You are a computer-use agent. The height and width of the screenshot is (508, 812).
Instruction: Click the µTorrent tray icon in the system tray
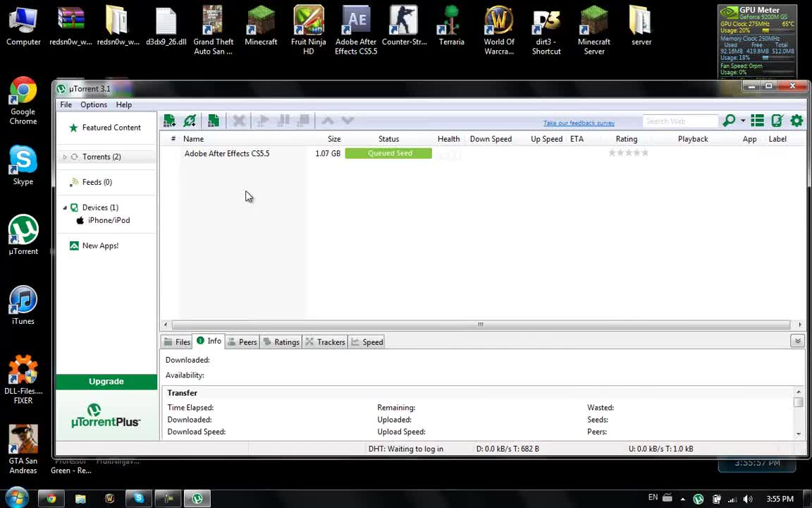coord(698,500)
